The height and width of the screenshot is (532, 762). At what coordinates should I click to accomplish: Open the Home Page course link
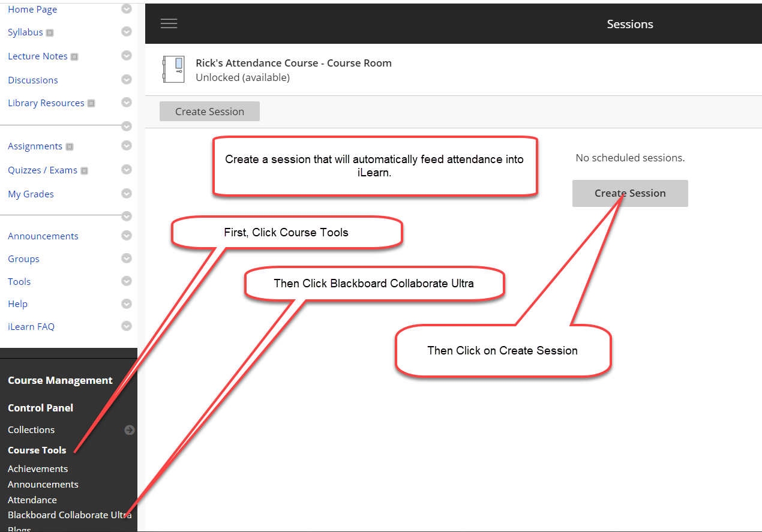(x=32, y=10)
